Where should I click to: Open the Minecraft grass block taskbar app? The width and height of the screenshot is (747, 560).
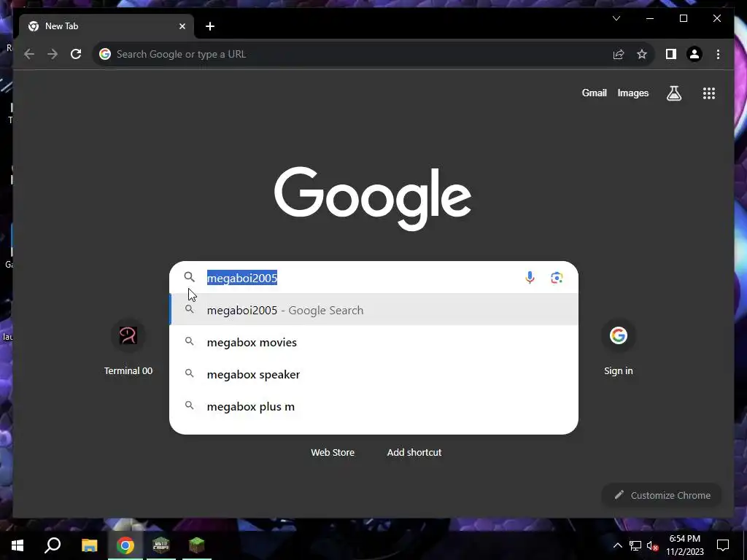pos(197,545)
